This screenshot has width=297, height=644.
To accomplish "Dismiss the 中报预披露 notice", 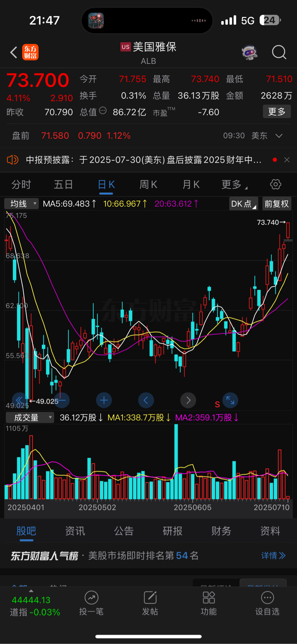I will click(x=287, y=160).
